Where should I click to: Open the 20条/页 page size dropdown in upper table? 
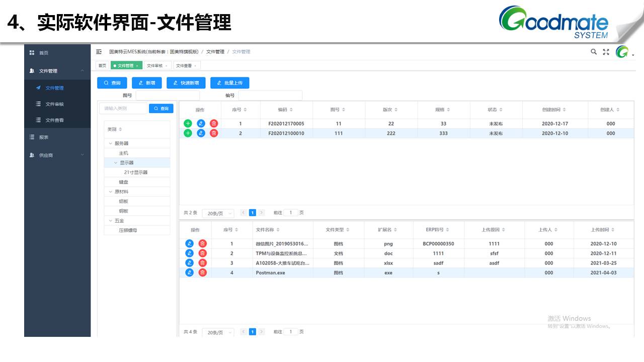pos(218,213)
